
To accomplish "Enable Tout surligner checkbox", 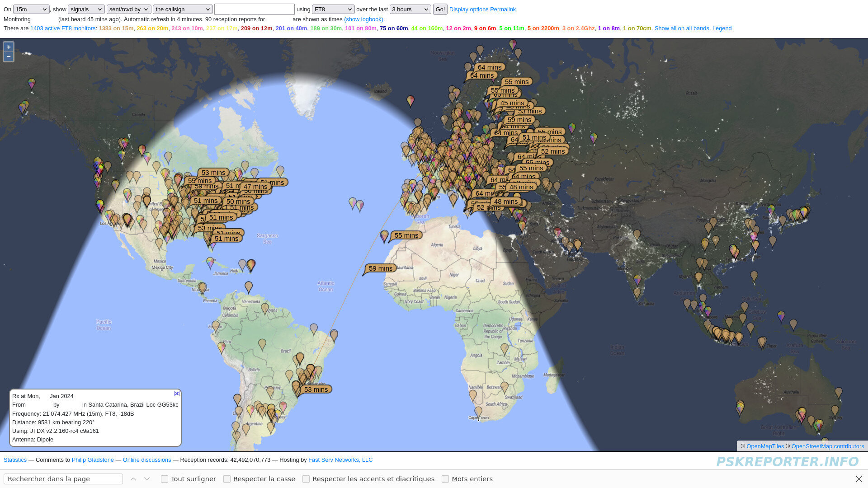I will [165, 479].
